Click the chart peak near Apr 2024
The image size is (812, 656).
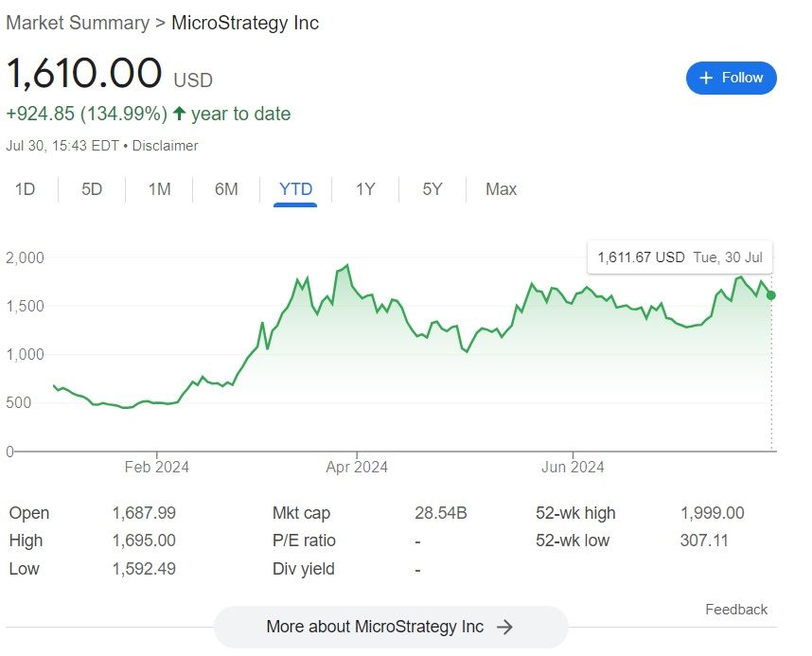(x=346, y=266)
